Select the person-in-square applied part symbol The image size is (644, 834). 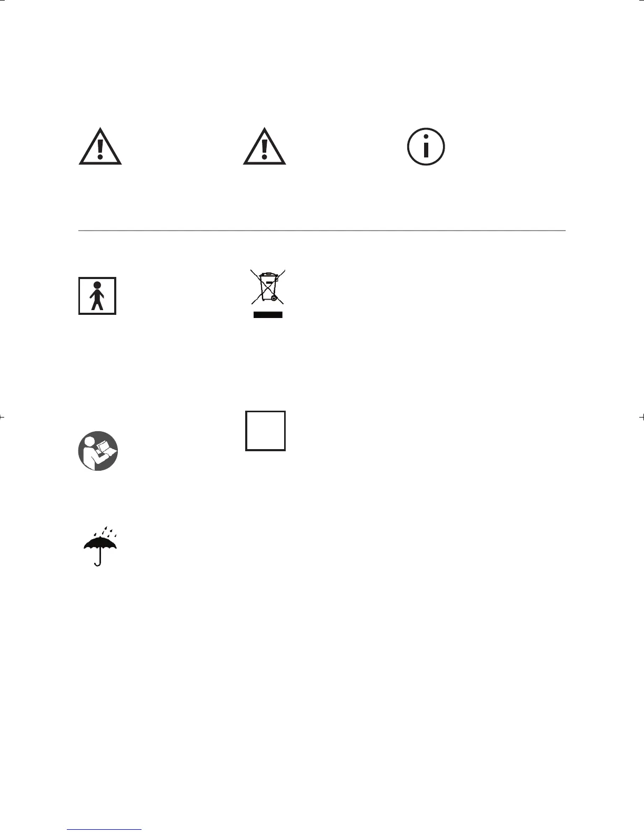click(x=97, y=296)
